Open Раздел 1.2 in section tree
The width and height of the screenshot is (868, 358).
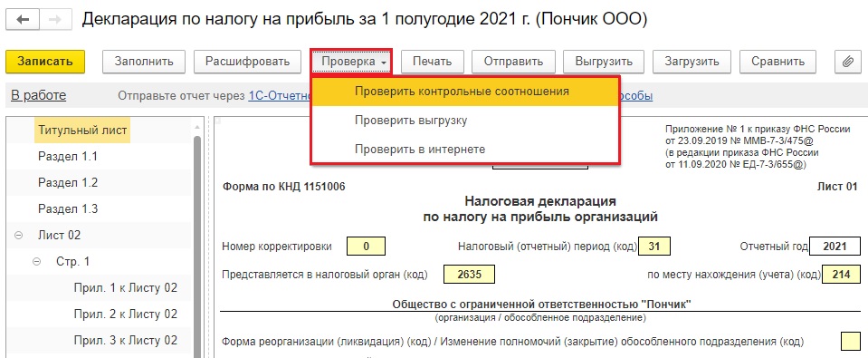(68, 183)
